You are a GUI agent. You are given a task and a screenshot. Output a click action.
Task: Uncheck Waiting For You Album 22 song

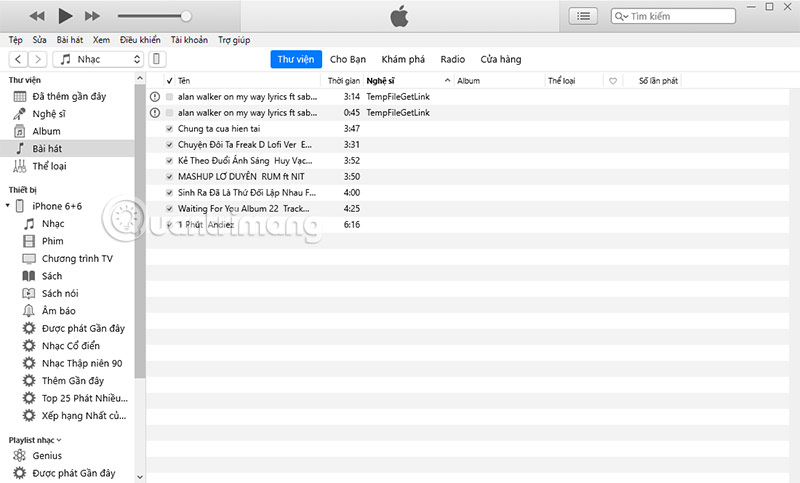click(x=169, y=209)
